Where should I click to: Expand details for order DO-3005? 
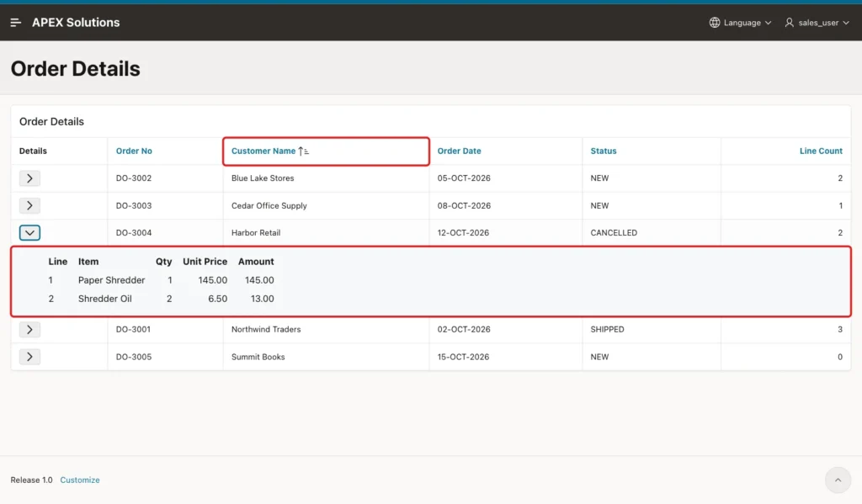click(29, 357)
